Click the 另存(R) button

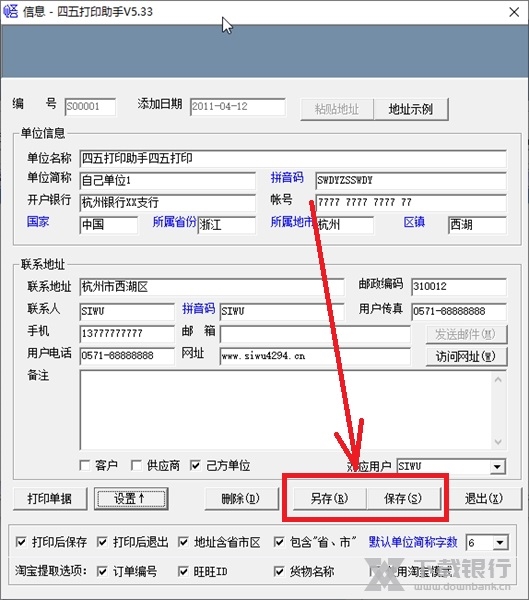(330, 499)
